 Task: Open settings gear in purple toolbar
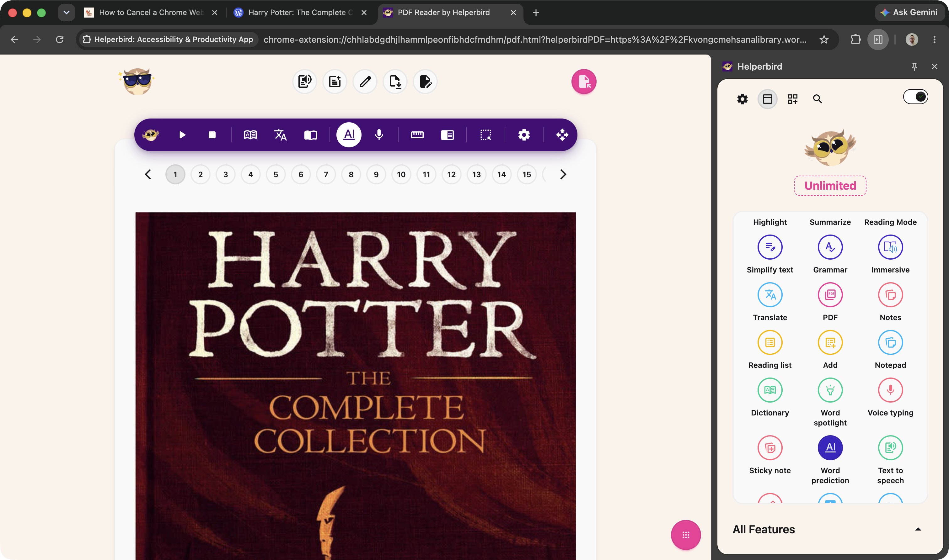point(524,135)
